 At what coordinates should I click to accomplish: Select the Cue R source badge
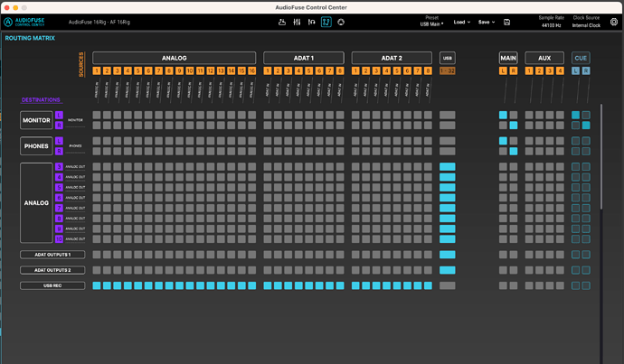coord(586,70)
